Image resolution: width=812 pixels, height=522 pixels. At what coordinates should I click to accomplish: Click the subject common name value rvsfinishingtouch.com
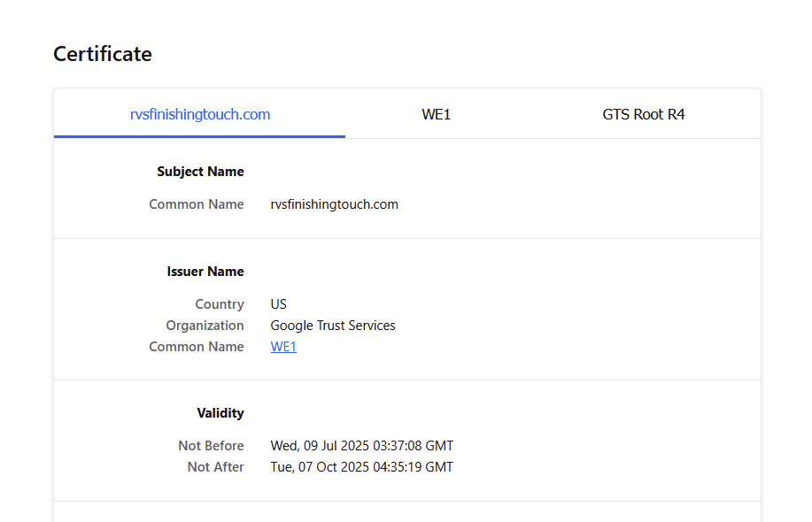tap(334, 204)
